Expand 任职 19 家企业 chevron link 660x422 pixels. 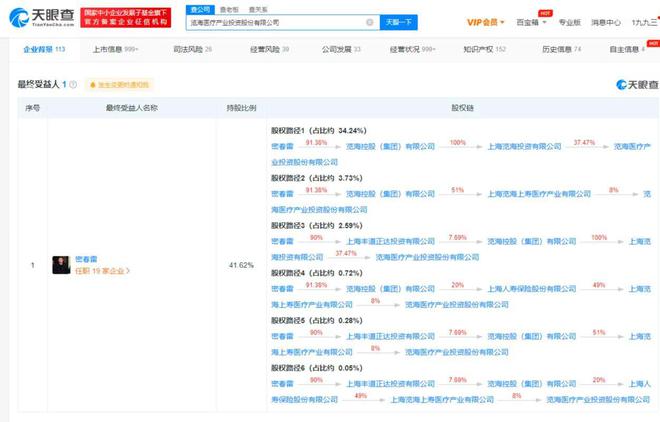[102, 271]
